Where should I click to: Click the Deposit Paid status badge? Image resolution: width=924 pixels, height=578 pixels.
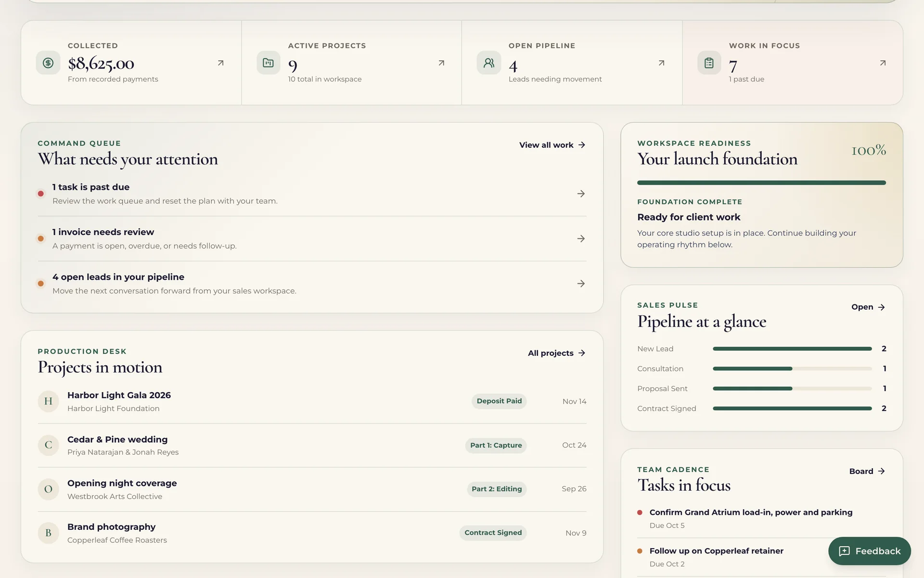click(499, 401)
